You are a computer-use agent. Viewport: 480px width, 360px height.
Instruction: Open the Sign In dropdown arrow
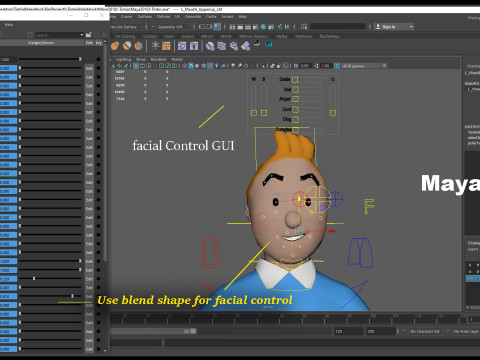tap(411, 27)
